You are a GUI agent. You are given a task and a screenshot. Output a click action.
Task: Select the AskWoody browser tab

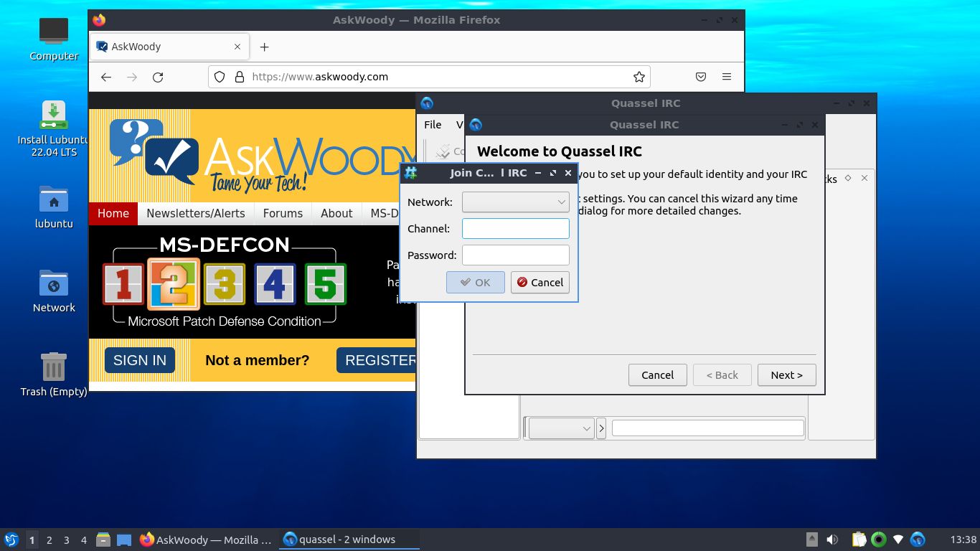169,47
